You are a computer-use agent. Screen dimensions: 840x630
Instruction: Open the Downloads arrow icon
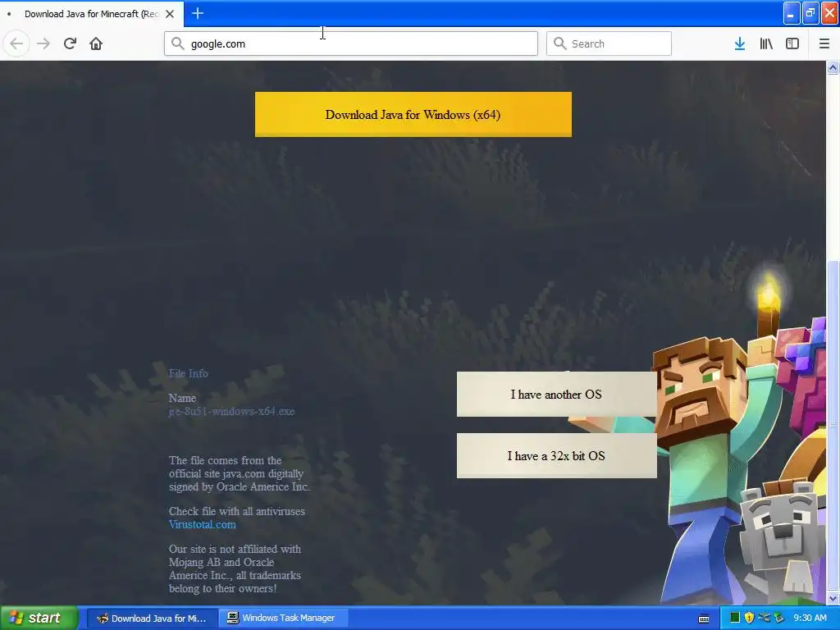point(740,43)
